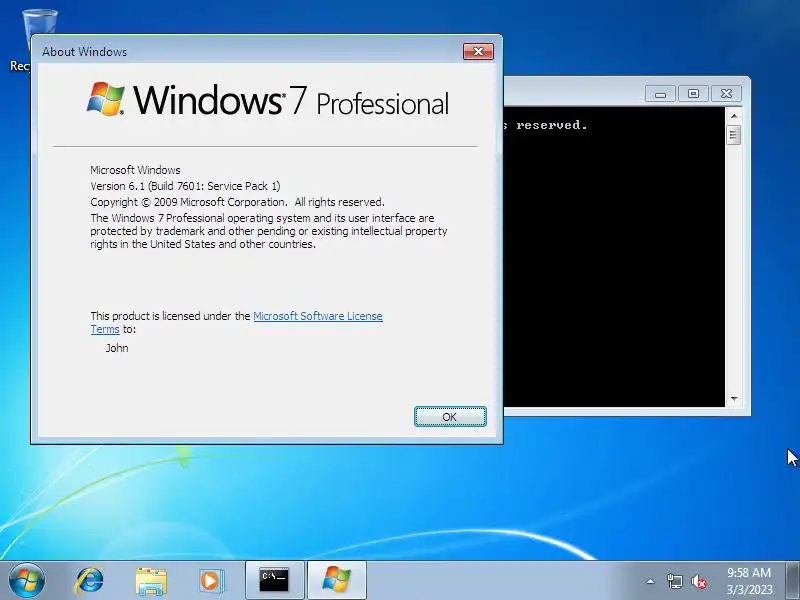800x600 pixels.
Task: Click the Command Prompt scroll down arrow
Action: (734, 399)
